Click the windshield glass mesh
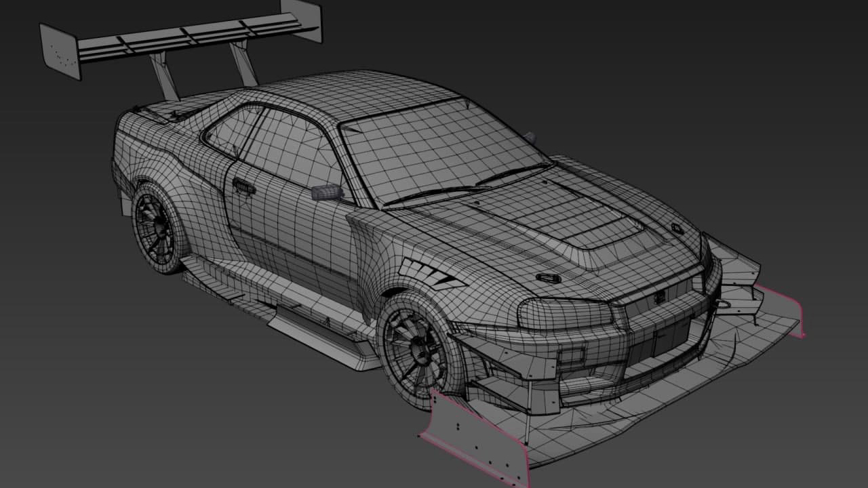The width and height of the screenshot is (868, 488). pyautogui.click(x=434, y=149)
